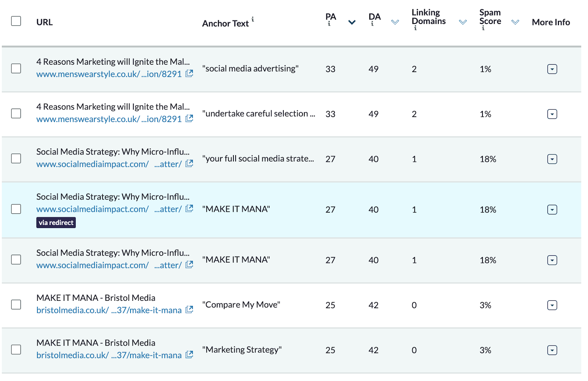Expand More Info for "social media advertising" row
Viewport: 588px width, 381px height.
552,69
